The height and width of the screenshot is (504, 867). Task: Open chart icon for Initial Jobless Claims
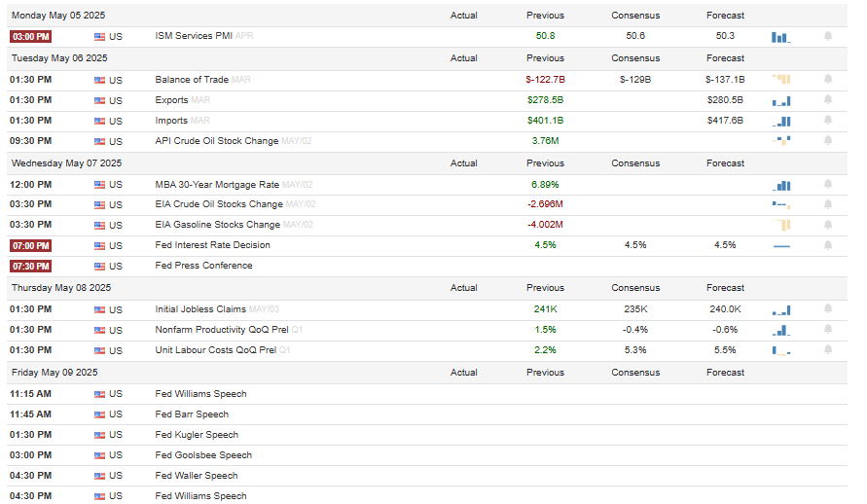[x=781, y=310]
